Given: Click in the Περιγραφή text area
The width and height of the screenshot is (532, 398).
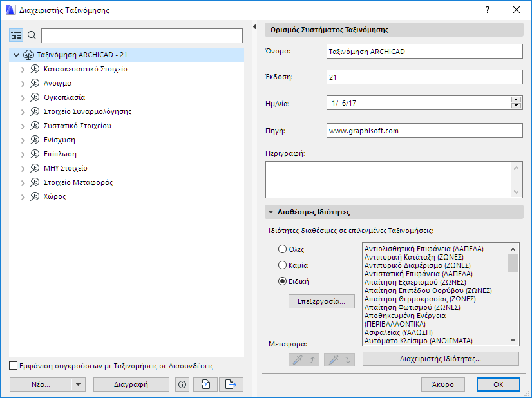Looking at the screenshot, I should (x=388, y=180).
